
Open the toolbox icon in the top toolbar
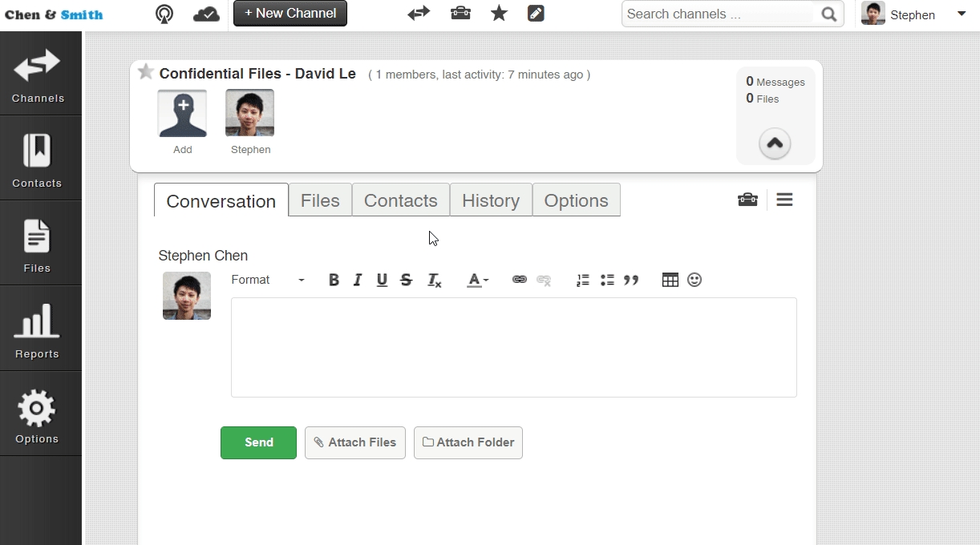tap(460, 14)
